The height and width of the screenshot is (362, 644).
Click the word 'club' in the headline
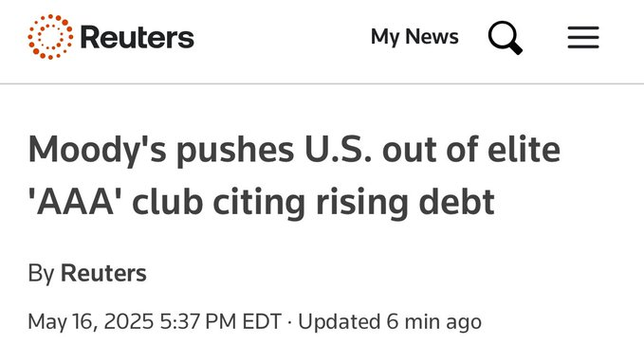[167, 202]
